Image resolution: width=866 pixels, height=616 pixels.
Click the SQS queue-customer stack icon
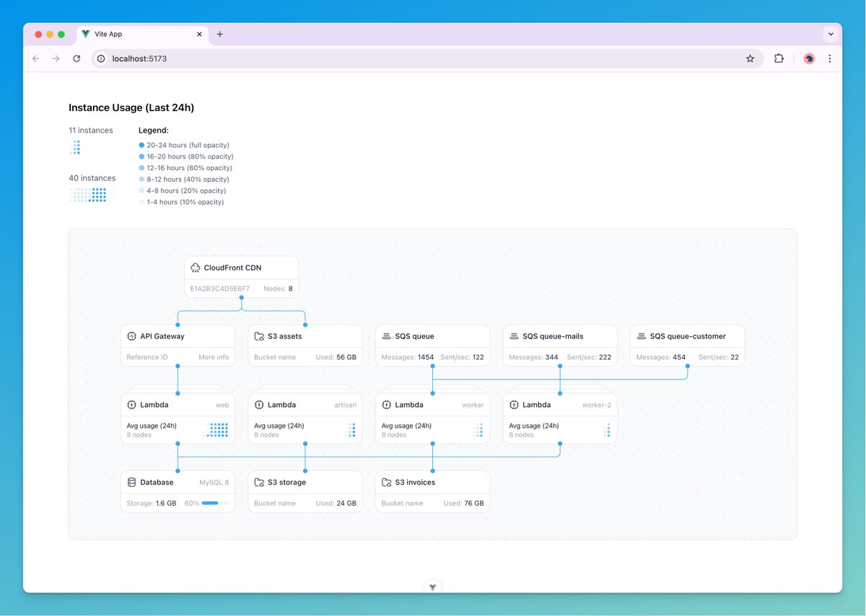[641, 336]
